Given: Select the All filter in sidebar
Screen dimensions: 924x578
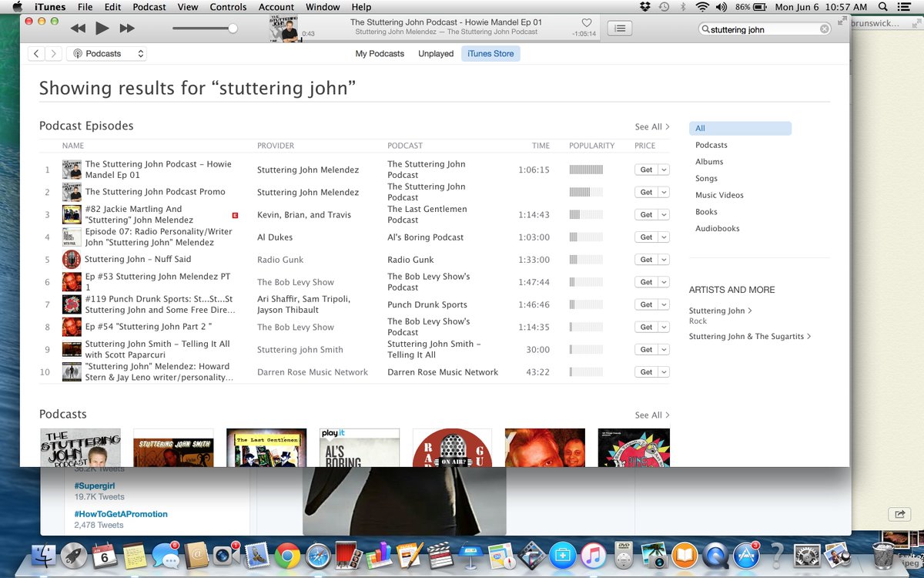Looking at the screenshot, I should pos(740,129).
